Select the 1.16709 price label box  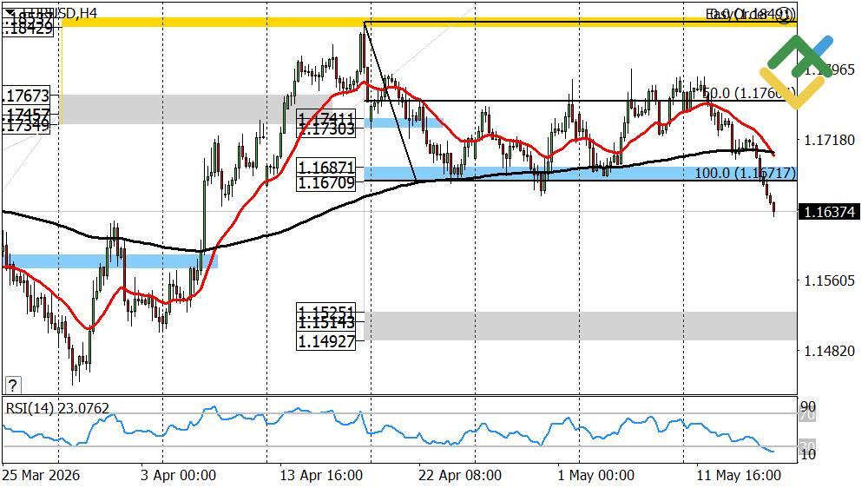[325, 182]
